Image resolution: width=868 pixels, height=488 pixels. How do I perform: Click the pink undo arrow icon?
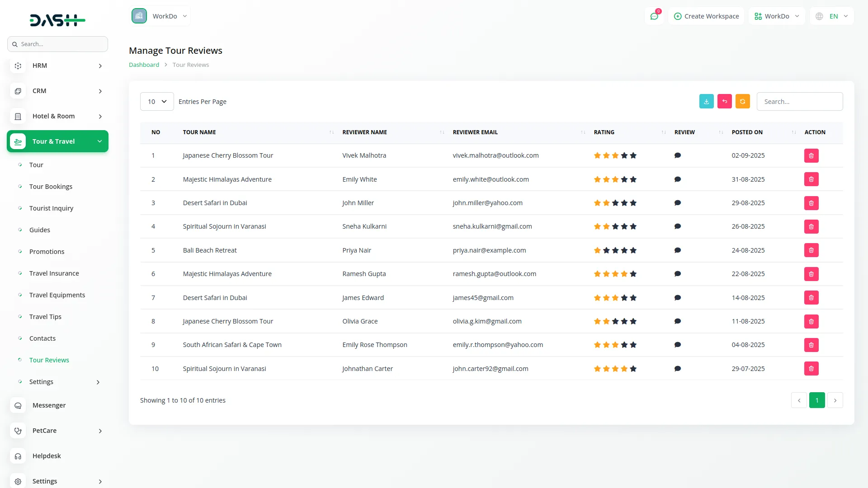724,101
